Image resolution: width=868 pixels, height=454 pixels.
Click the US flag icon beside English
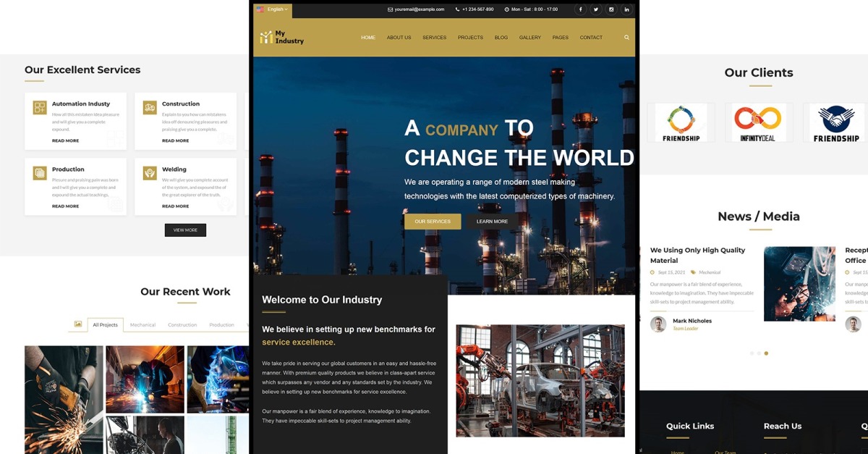(x=260, y=9)
